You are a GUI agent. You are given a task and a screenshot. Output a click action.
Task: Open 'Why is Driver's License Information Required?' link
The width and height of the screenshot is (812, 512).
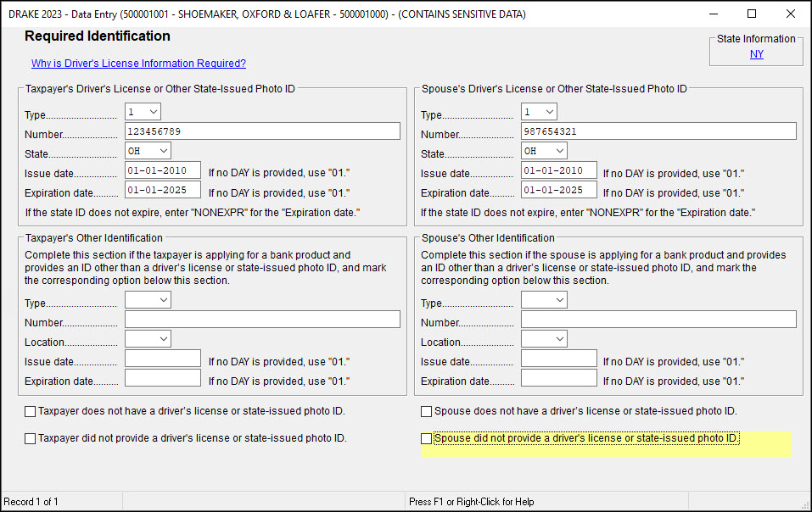pyautogui.click(x=138, y=63)
